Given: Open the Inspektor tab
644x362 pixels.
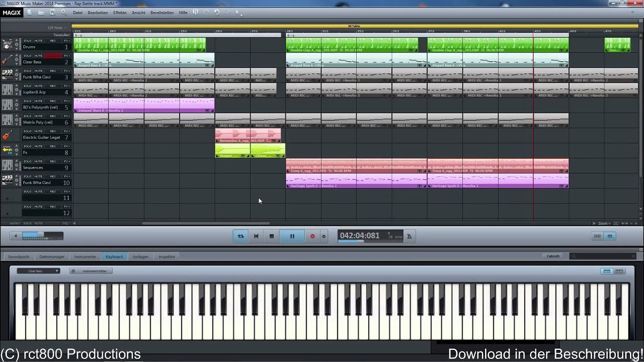Looking at the screenshot, I should point(167,256).
